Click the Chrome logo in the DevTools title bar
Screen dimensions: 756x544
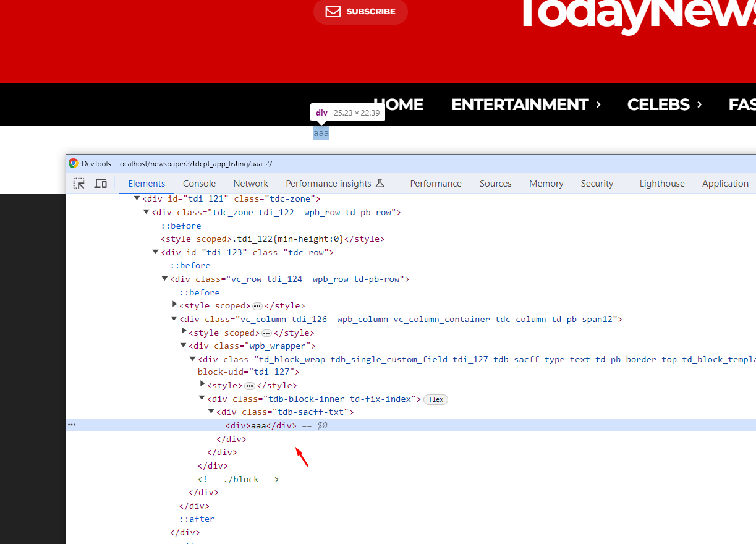74,163
